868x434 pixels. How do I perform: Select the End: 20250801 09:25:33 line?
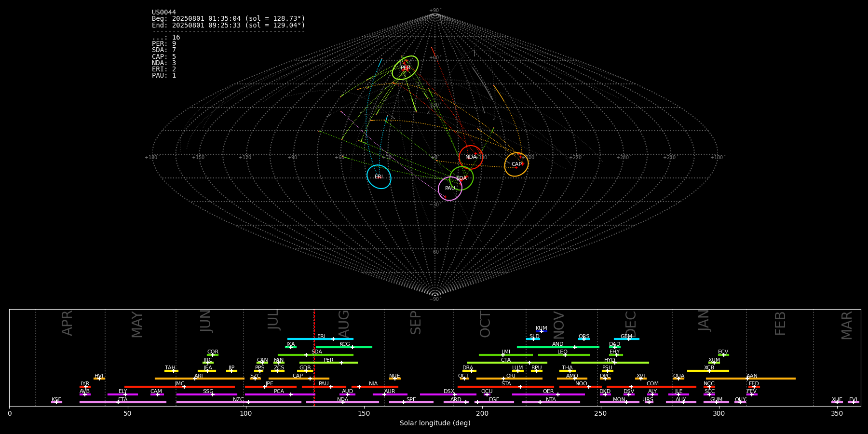pos(229,25)
